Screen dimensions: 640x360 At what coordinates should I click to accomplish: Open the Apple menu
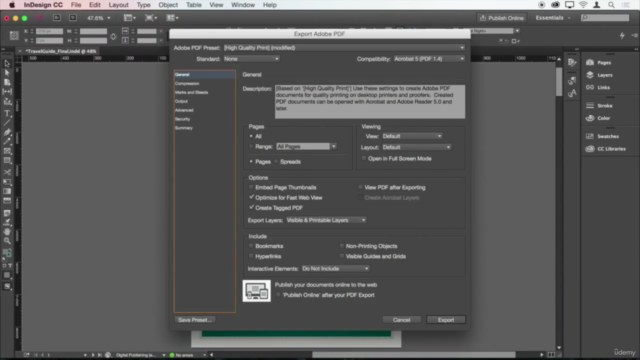coord(12,5)
